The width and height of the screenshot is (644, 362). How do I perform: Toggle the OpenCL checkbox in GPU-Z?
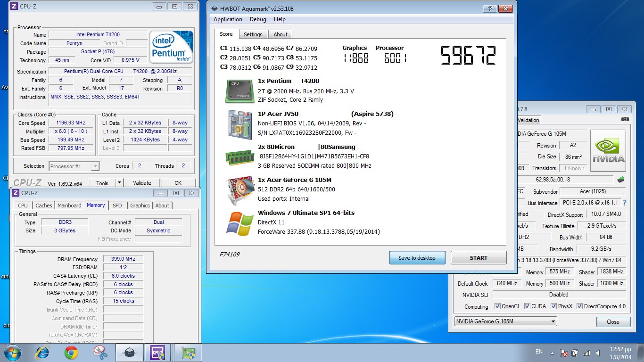pyautogui.click(x=497, y=306)
